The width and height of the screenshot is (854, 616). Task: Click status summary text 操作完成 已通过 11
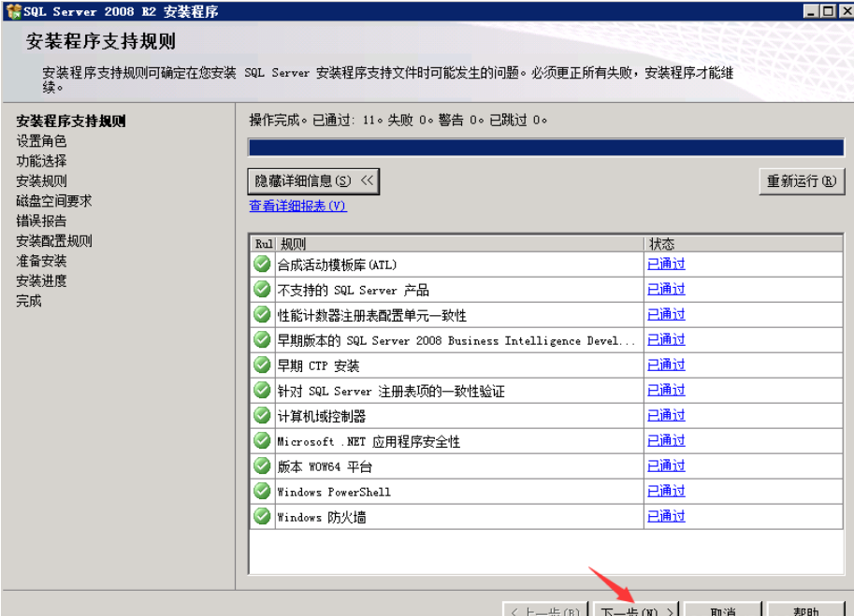398,120
